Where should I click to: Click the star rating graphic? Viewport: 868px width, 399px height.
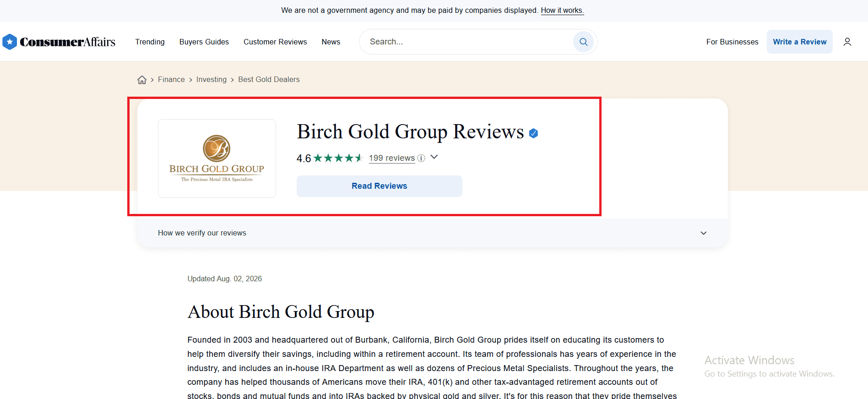pyautogui.click(x=338, y=158)
